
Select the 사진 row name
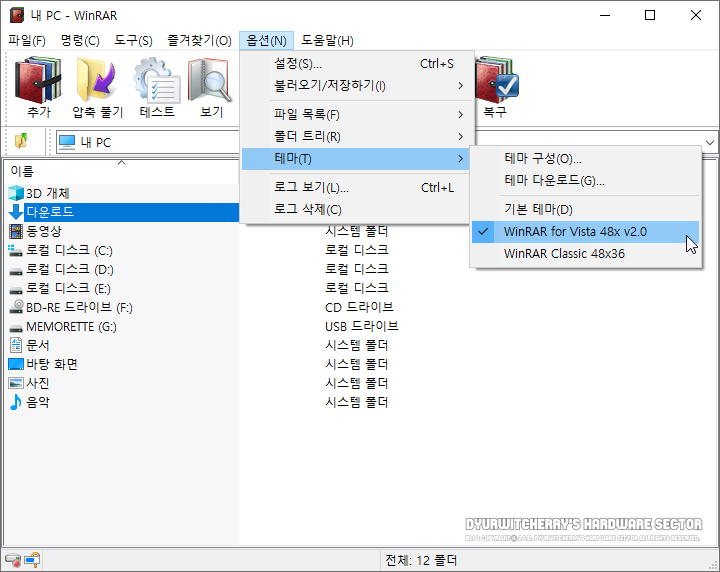[38, 383]
